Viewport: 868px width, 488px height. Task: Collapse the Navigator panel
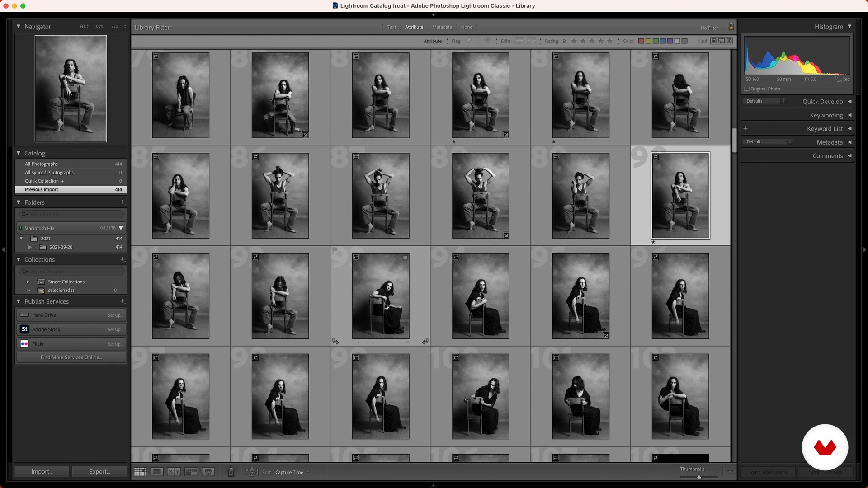click(19, 27)
